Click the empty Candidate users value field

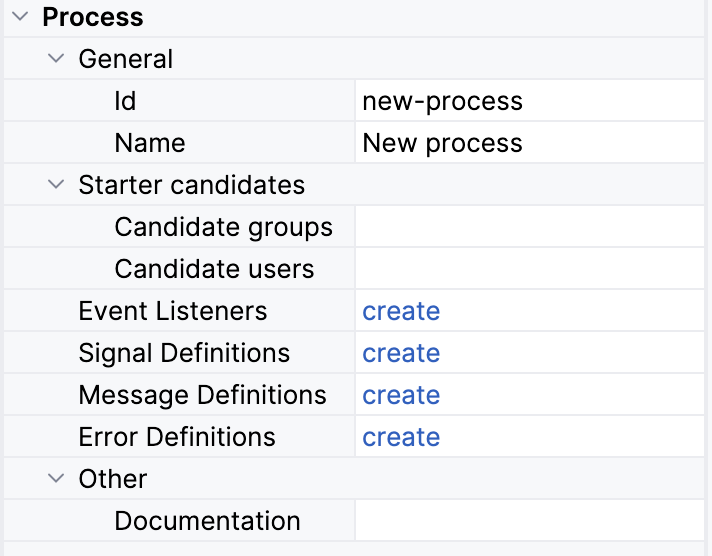point(530,269)
